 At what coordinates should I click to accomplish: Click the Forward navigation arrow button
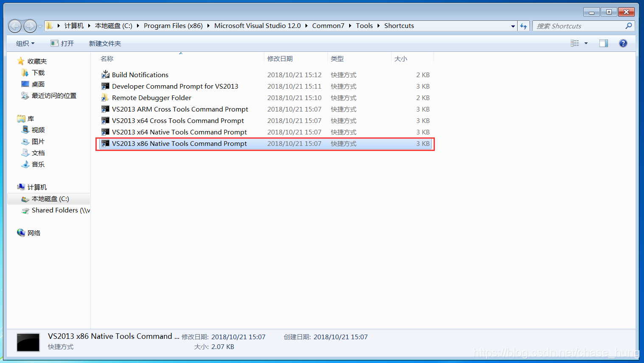click(x=30, y=26)
